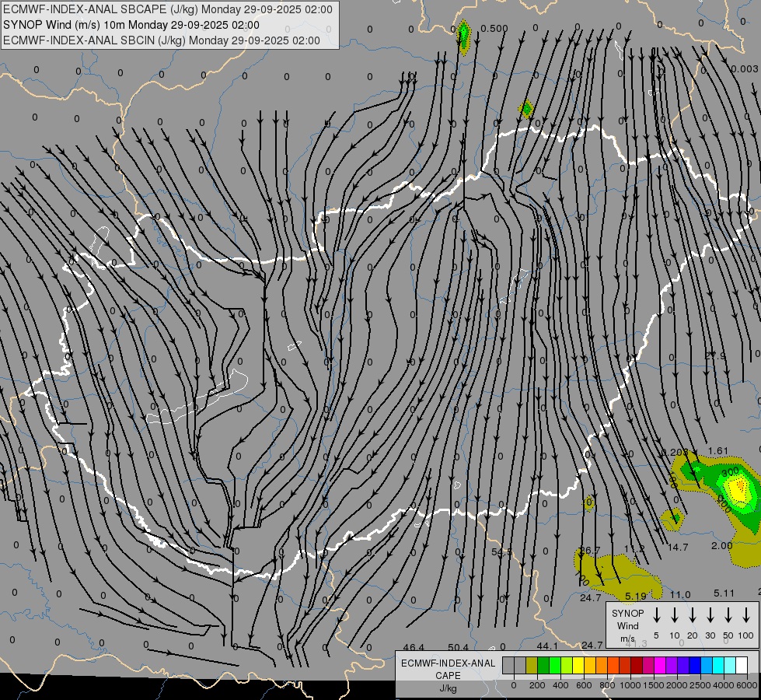Image resolution: width=761 pixels, height=700 pixels.
Task: Click the 44.1 value near the bottom
Action: [547, 646]
